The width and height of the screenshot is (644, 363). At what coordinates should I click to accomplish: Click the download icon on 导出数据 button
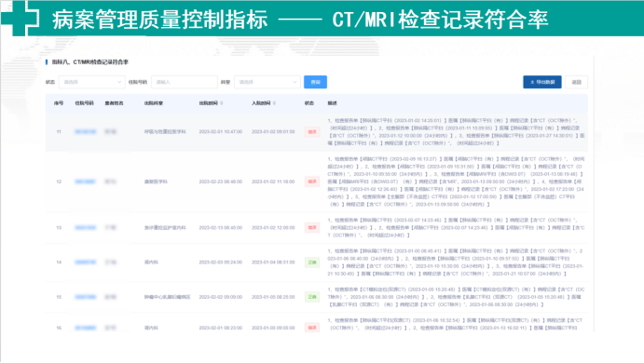tap(532, 82)
